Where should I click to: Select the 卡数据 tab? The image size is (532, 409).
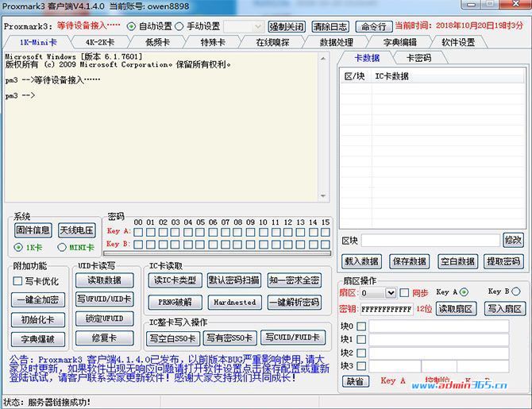(x=367, y=58)
